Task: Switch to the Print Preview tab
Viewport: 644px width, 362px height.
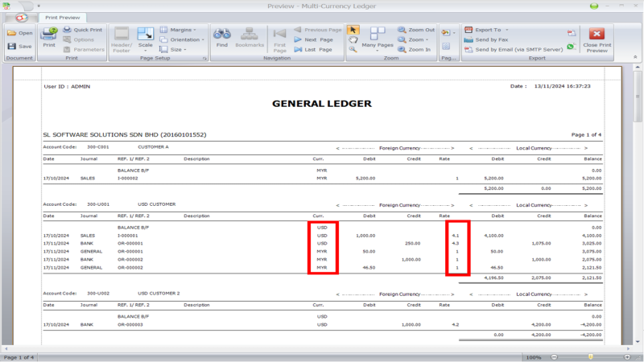Action: (x=63, y=18)
